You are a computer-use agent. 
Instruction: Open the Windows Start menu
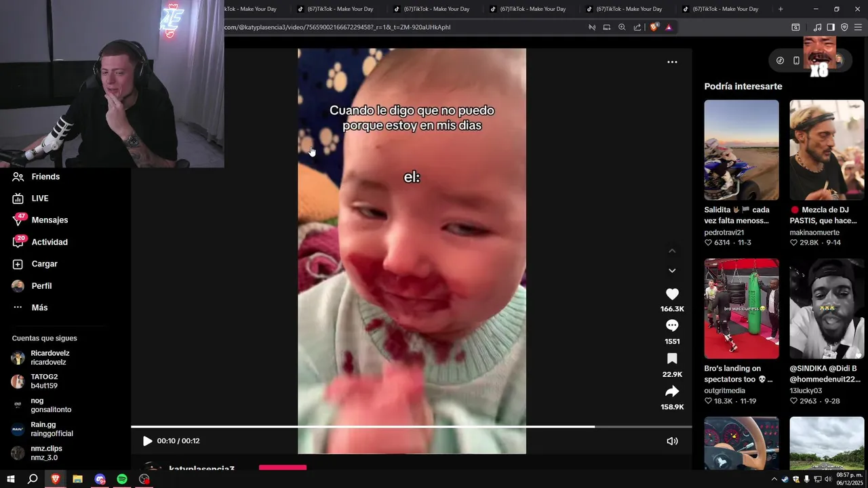coord(11,479)
